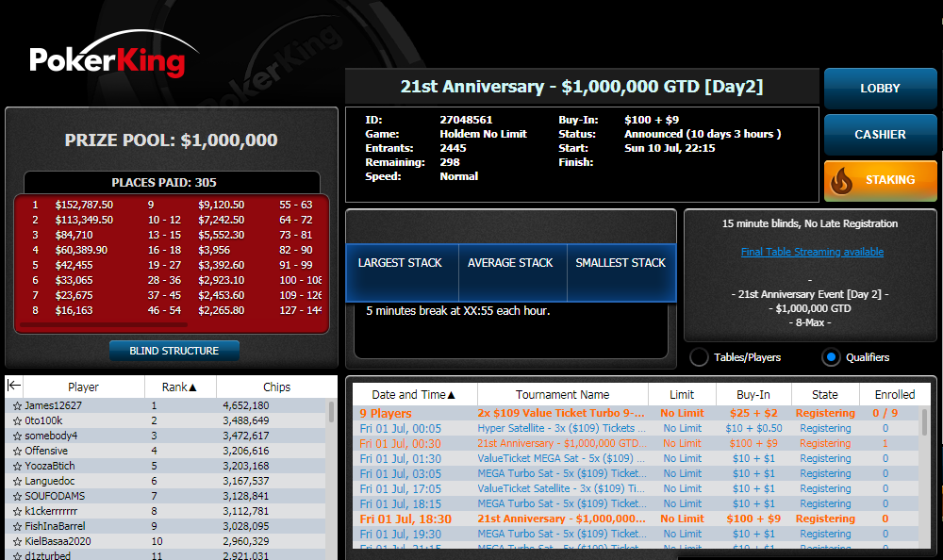This screenshot has width=943, height=560.
Task: Select the 18:15 MEGA Turbo Sat row
Action: 637,503
